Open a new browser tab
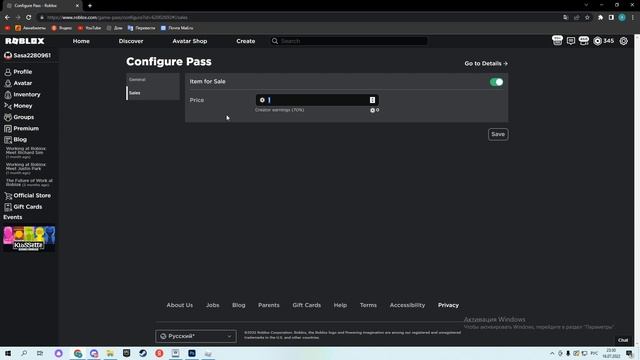Screen dimensions: 640x360 pyautogui.click(x=90, y=6)
